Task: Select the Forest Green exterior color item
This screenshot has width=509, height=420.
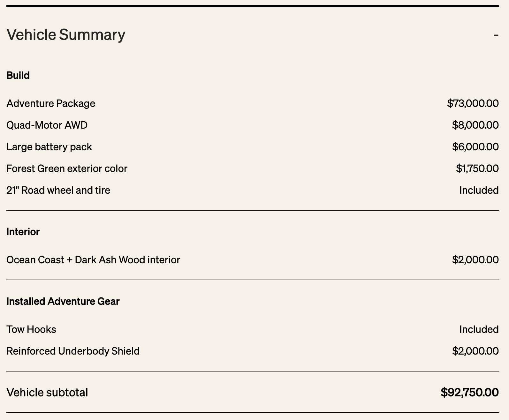Action: pos(67,169)
